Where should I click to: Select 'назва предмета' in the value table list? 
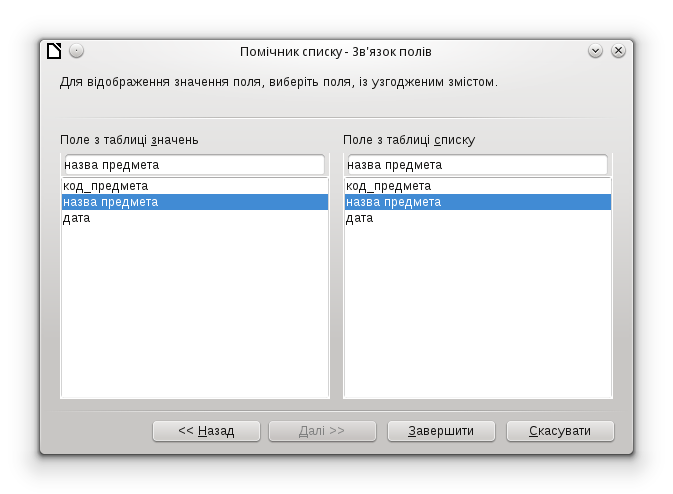111,202
